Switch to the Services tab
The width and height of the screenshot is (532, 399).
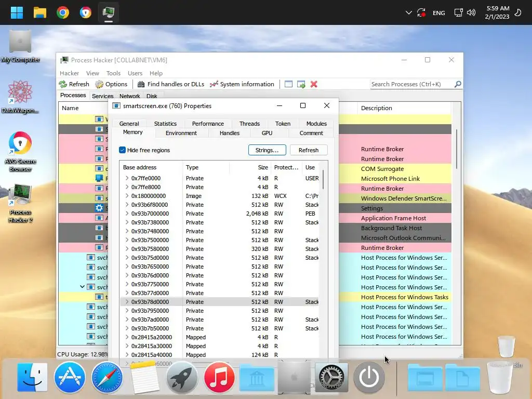coord(102,96)
